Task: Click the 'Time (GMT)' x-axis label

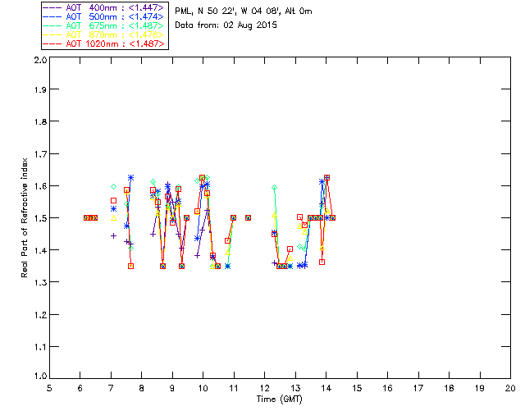Action: click(x=279, y=399)
